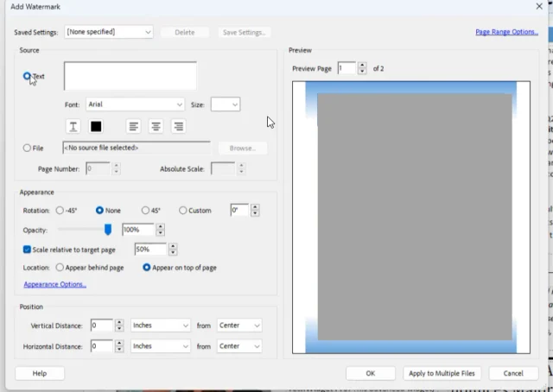Set rotation to -45 degrees
553x392 pixels.
[60, 211]
